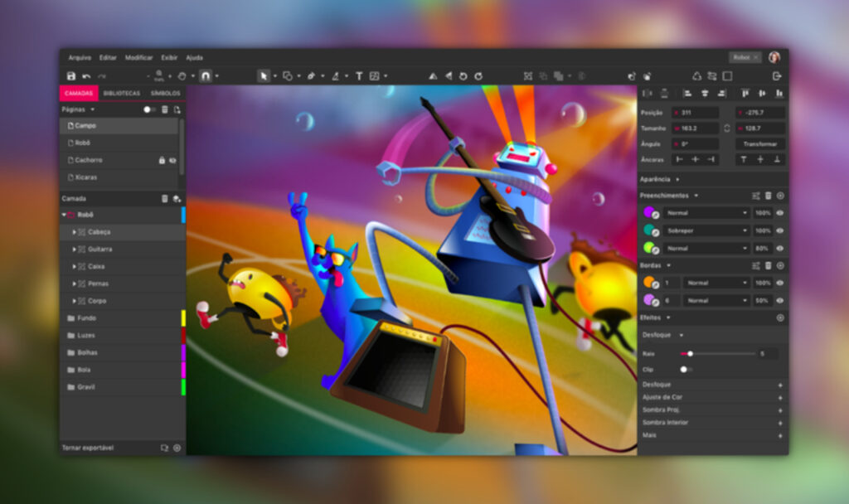The height and width of the screenshot is (504, 849).
Task: Hide the orange border
Action: [x=779, y=283]
